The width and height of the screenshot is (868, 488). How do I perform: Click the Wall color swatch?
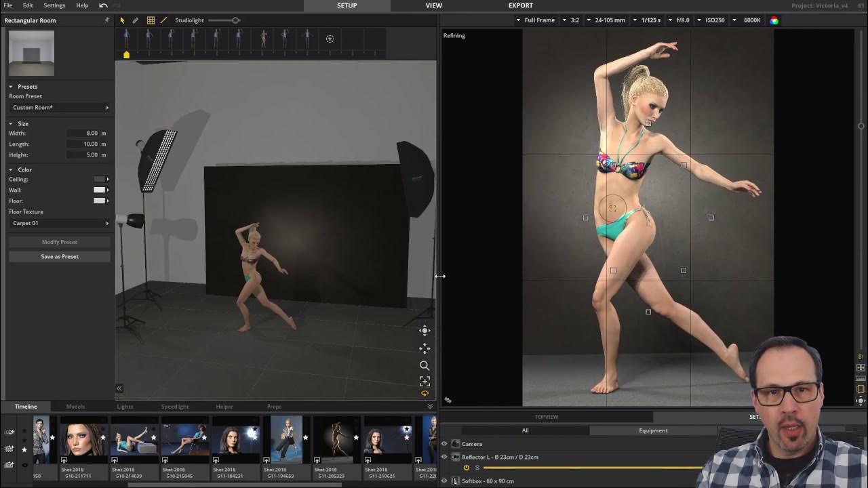(99, 190)
